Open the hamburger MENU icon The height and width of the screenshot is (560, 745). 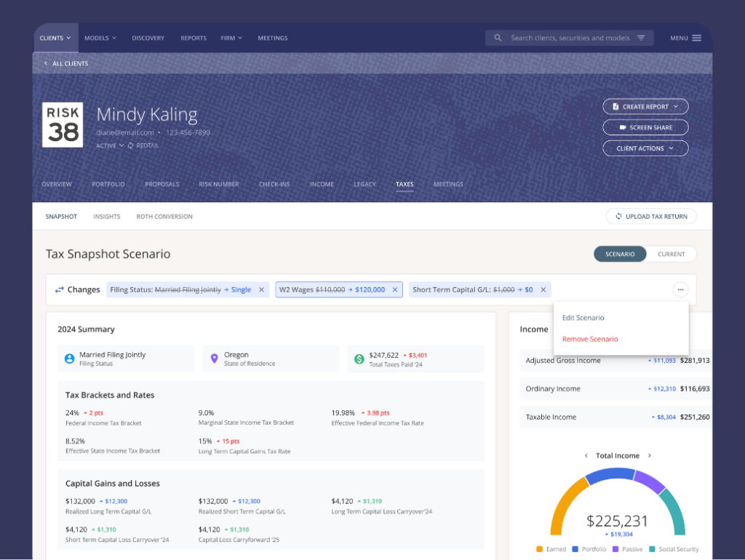pos(696,38)
